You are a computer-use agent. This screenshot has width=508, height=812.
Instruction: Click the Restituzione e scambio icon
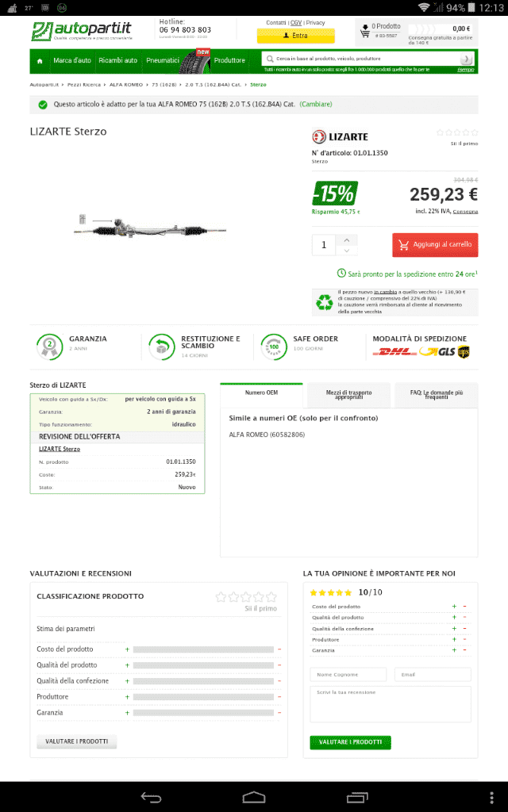[162, 347]
